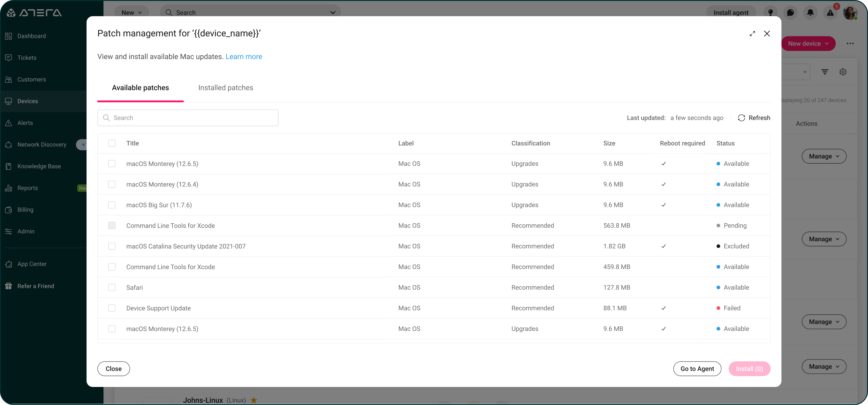The image size is (868, 405).
Task: Click the Close button
Action: (114, 369)
